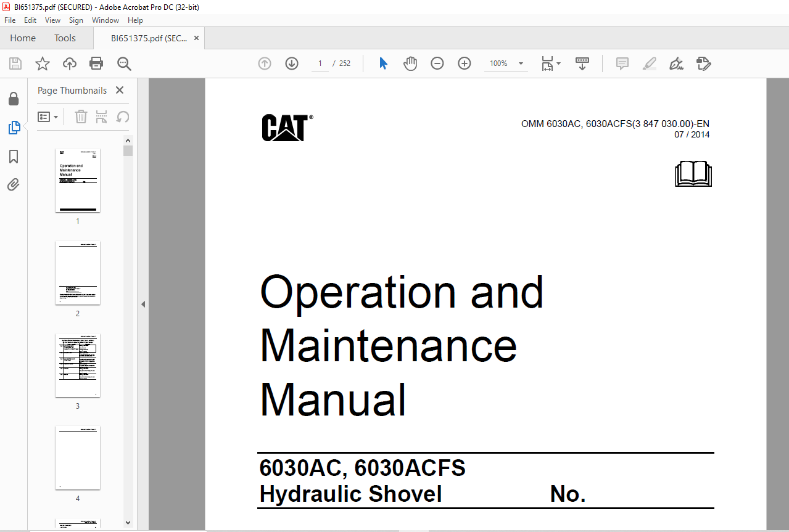Screen dimensions: 789x532
Task: Open the thumbnails options menu dropdown
Action: [48, 117]
